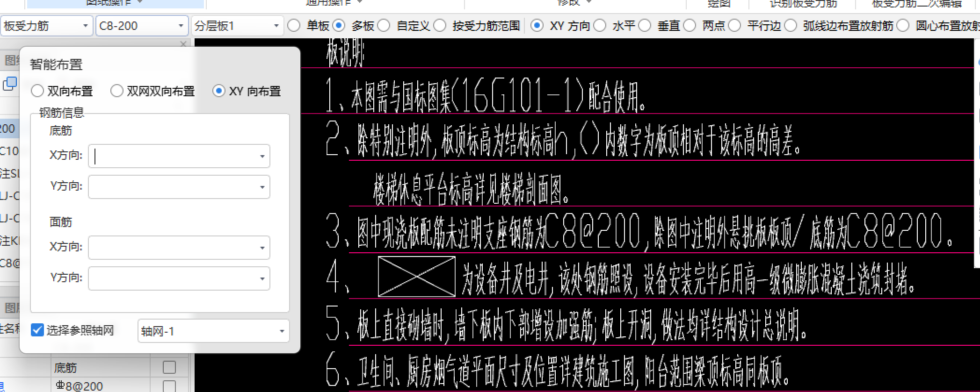Select 两点 radio option
980x392 pixels.
coord(690,26)
